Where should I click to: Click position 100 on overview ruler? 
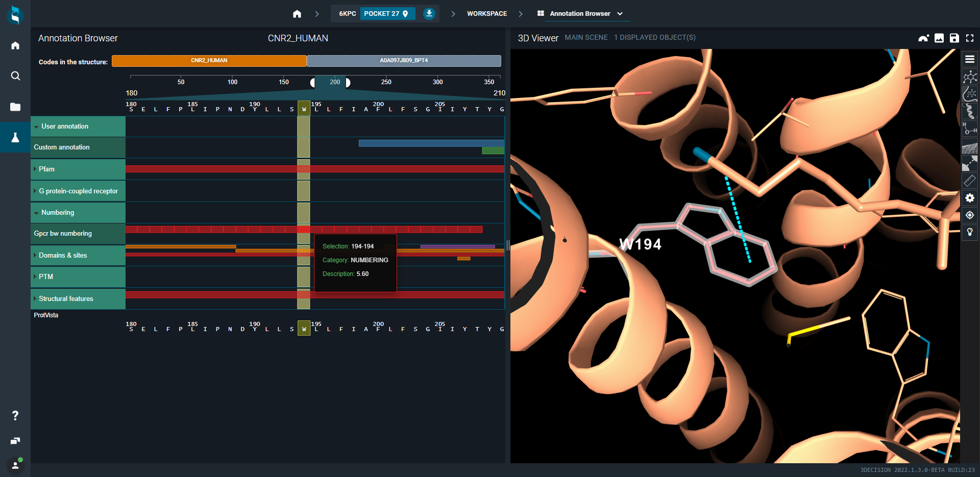pos(232,82)
